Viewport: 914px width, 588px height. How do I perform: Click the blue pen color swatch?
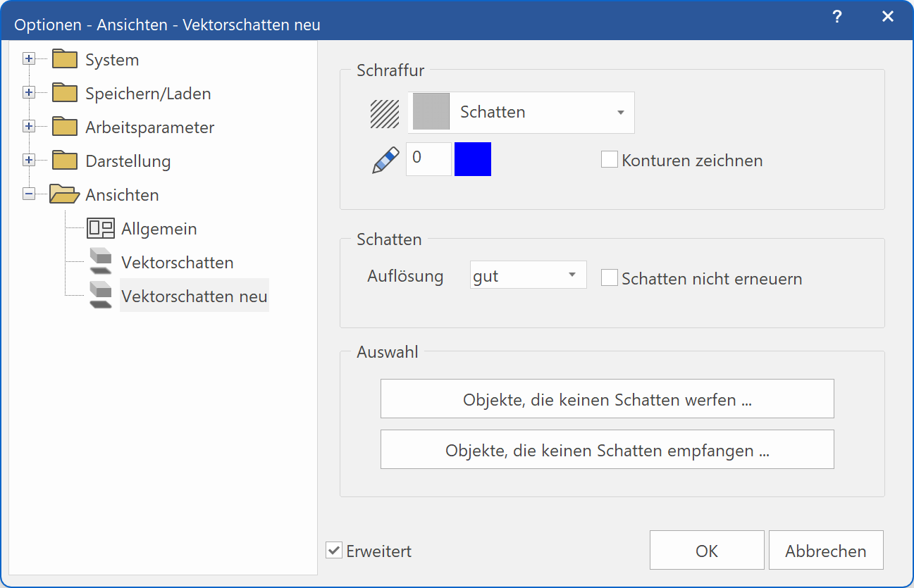tap(472, 159)
